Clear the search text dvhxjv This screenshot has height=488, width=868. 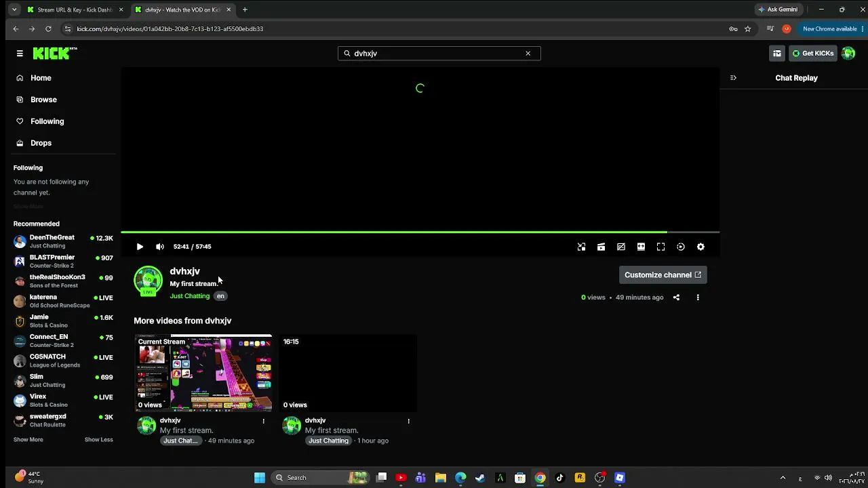coord(528,54)
